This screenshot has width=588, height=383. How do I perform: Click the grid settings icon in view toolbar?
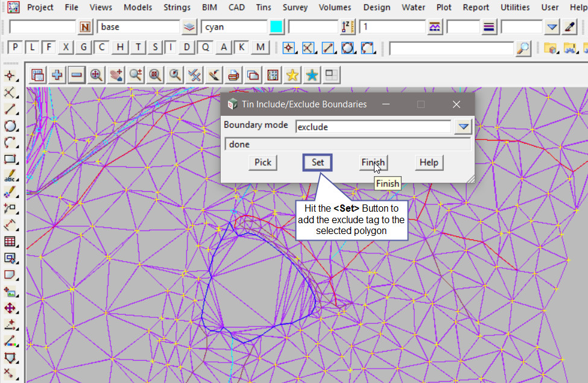tap(273, 75)
